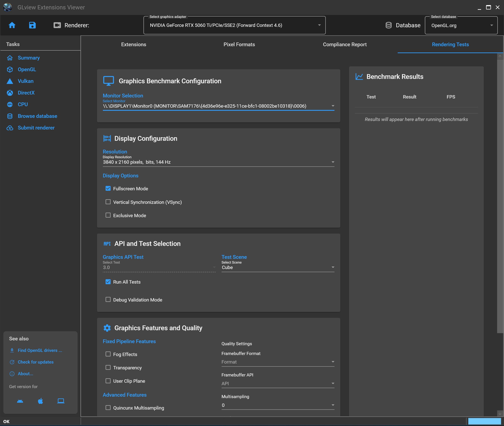Click the Android version icon
Image resolution: width=504 pixels, height=426 pixels.
coord(20,401)
